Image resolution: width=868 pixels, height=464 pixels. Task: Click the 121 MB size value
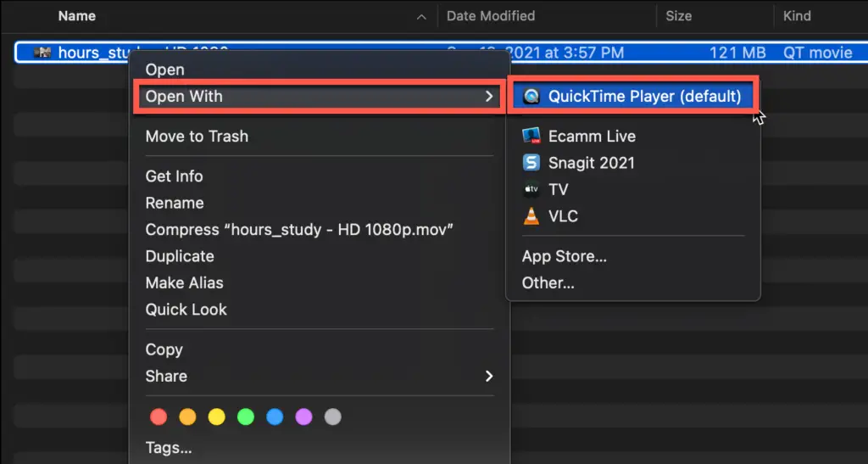tap(738, 53)
